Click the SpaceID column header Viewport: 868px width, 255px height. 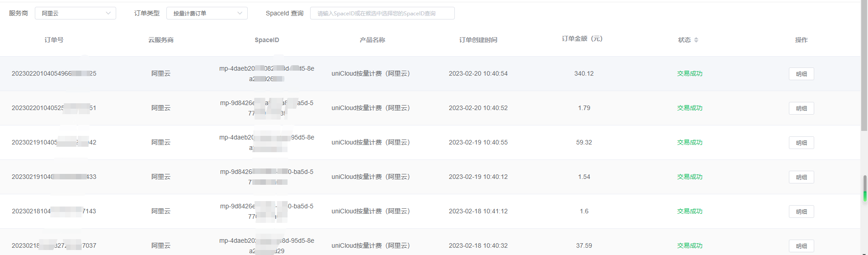267,40
